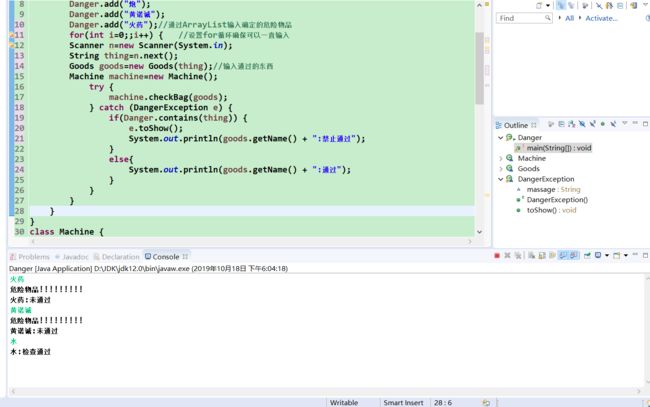Click the Focus on Active Task icon in Outline
650x407 pixels.
(551, 124)
